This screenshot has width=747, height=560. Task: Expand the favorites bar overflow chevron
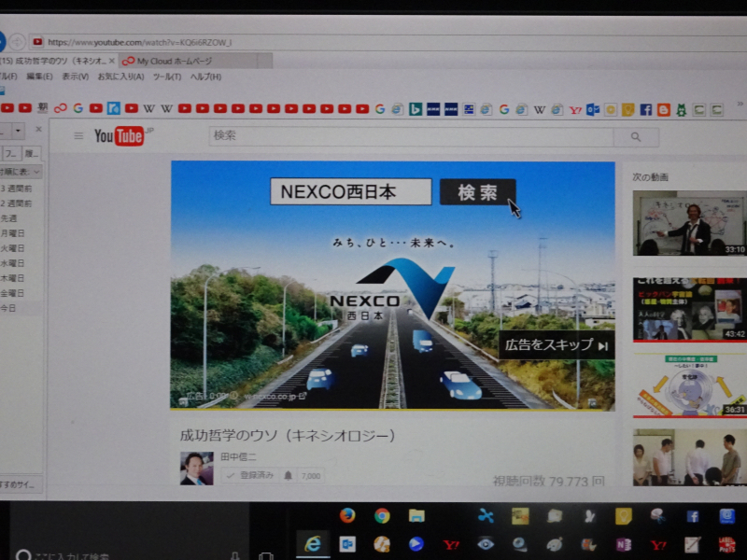tap(740, 104)
